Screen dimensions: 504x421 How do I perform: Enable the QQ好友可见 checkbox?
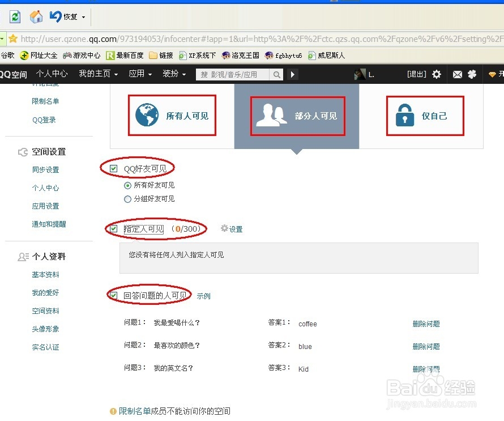click(x=113, y=168)
